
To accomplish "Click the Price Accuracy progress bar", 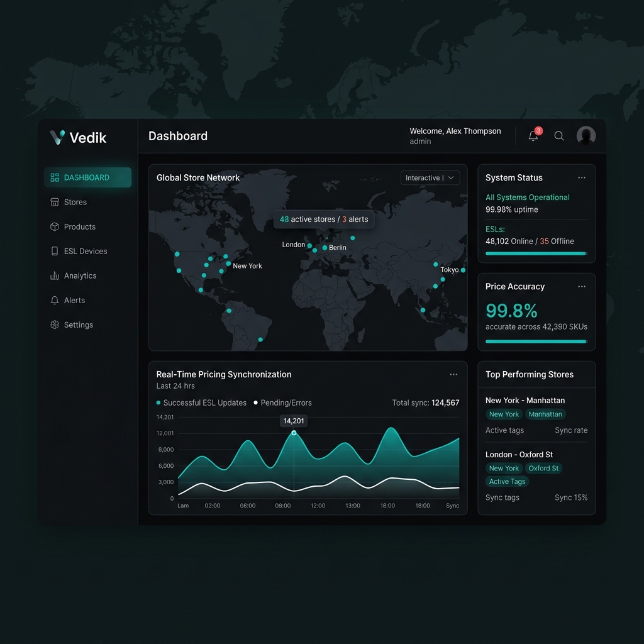I will tap(535, 341).
